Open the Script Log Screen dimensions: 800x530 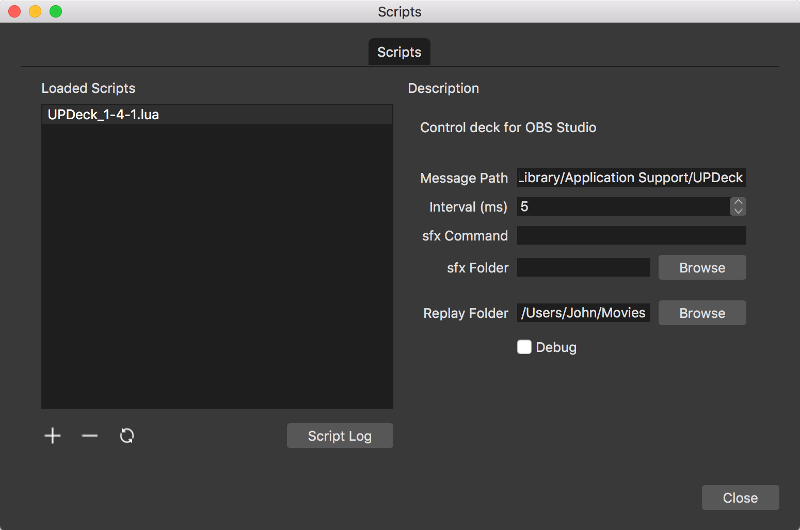339,436
